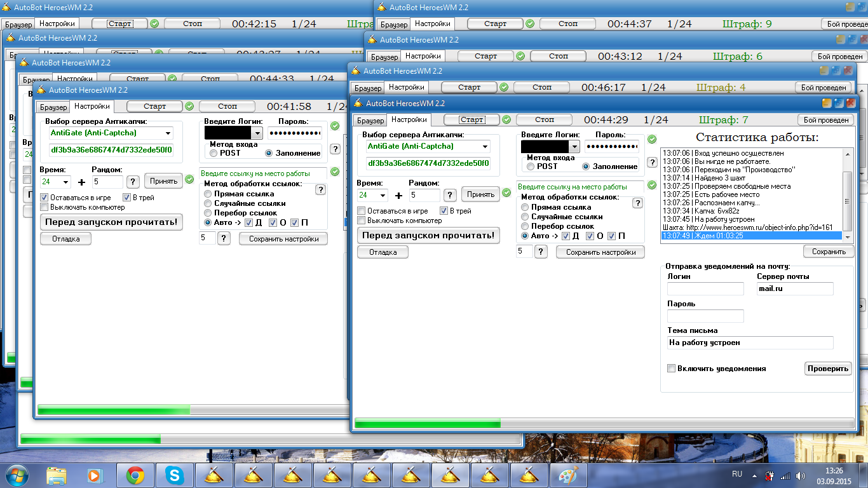Click Перед запуском прочитать! in Штраф: 7 window

[429, 236]
